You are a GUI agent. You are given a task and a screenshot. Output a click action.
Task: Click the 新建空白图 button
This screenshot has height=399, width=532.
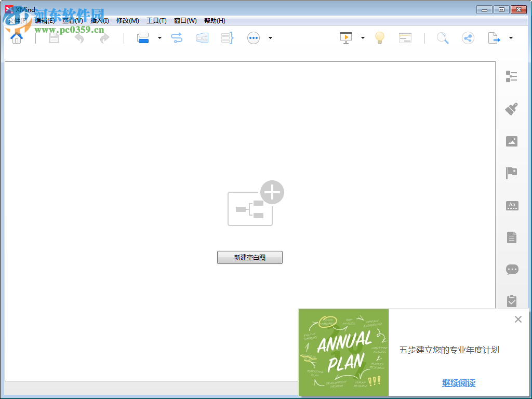(250, 257)
